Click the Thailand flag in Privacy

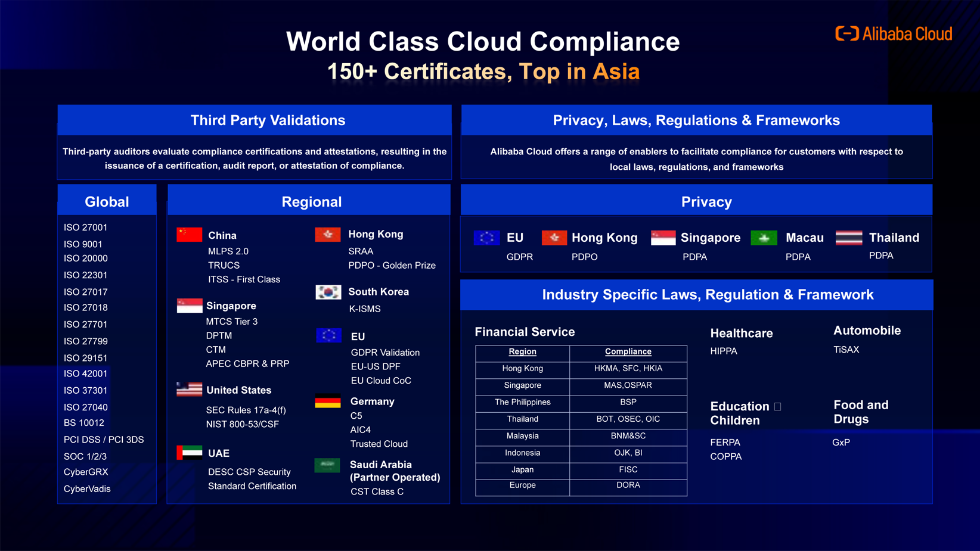[x=848, y=238]
